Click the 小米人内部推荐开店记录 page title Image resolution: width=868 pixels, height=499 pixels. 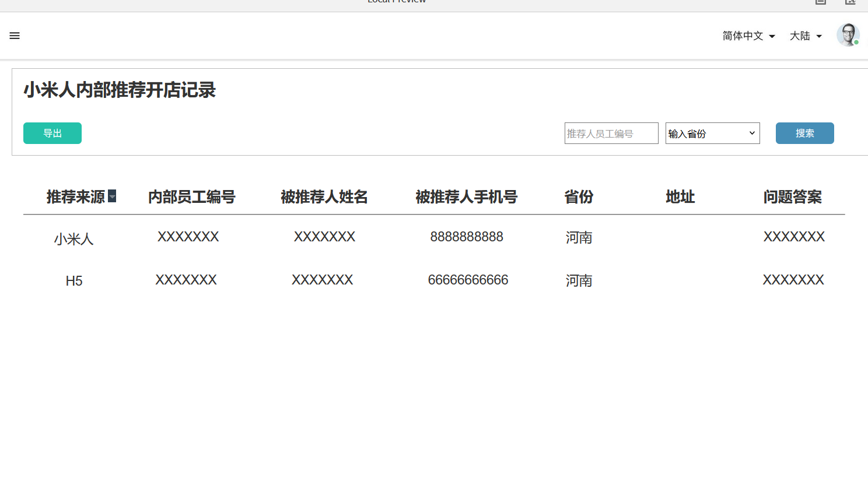(x=120, y=90)
